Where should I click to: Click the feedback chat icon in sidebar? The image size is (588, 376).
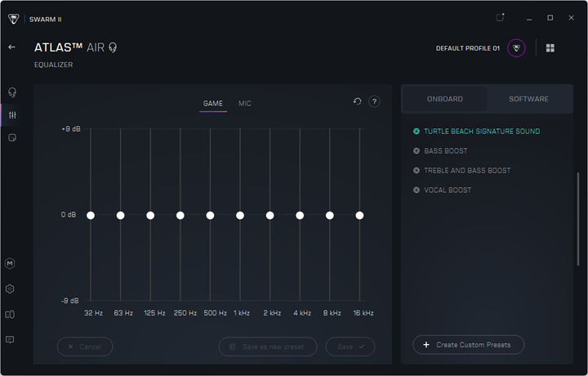click(11, 339)
